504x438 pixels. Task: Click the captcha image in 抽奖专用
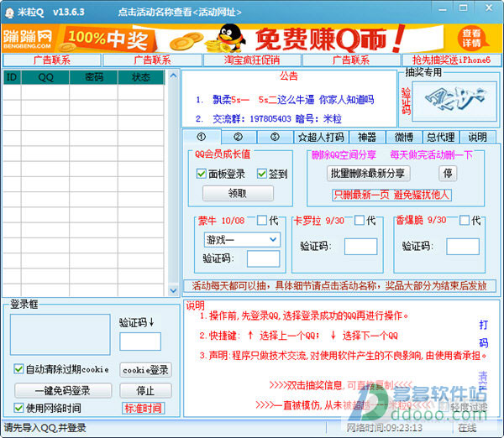454,102
